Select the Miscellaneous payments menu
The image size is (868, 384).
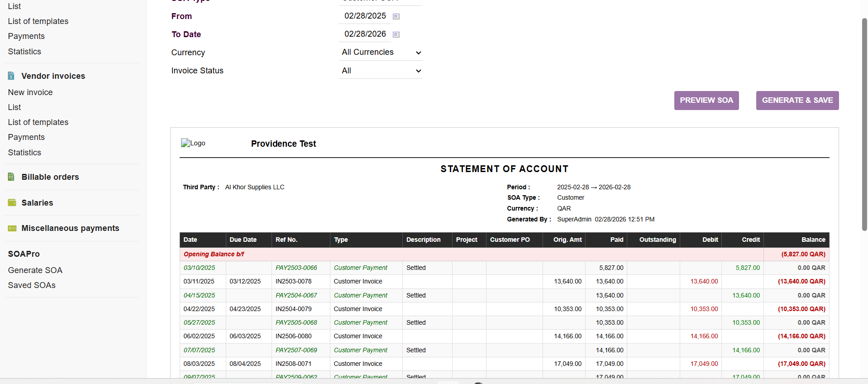pos(70,228)
